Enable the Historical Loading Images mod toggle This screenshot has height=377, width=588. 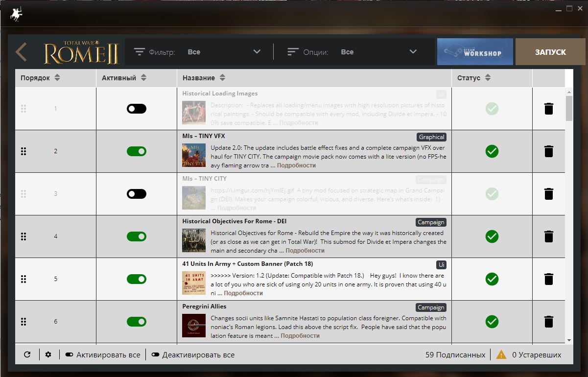coord(137,109)
